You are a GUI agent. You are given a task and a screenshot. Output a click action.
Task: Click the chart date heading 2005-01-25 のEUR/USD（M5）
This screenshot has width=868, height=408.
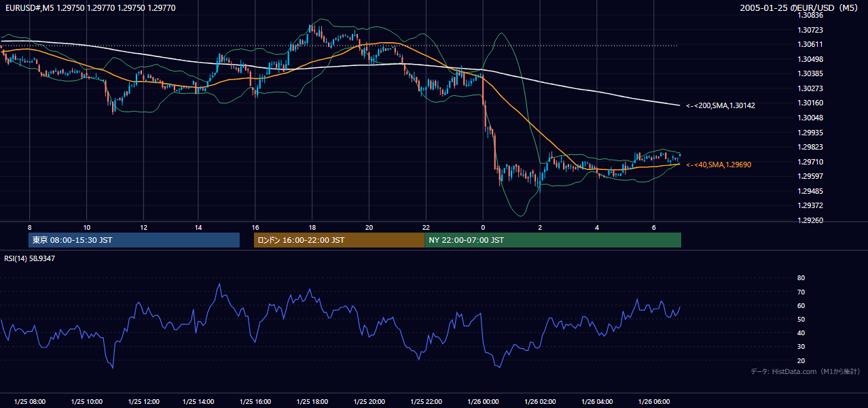click(x=801, y=8)
